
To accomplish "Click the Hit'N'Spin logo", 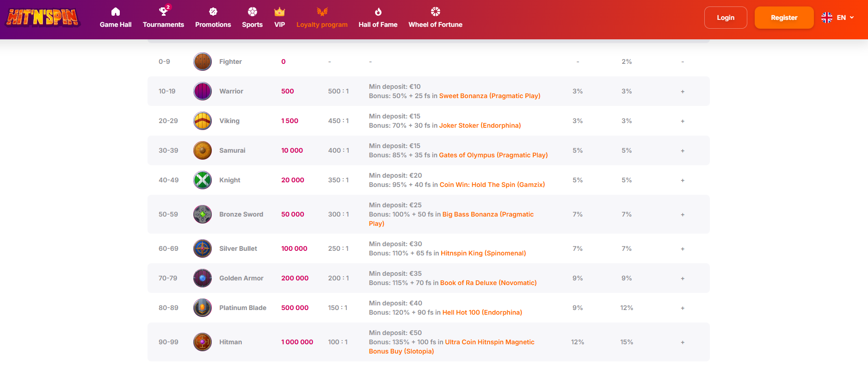I will pyautogui.click(x=43, y=18).
